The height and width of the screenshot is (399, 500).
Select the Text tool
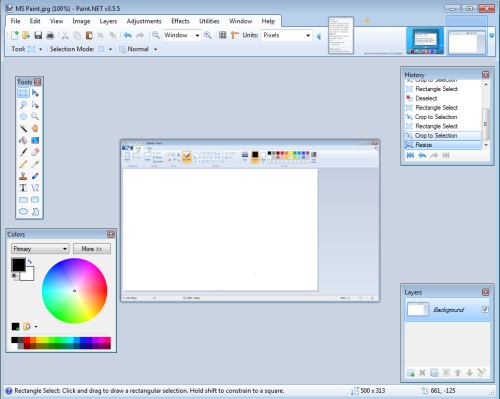pos(23,188)
